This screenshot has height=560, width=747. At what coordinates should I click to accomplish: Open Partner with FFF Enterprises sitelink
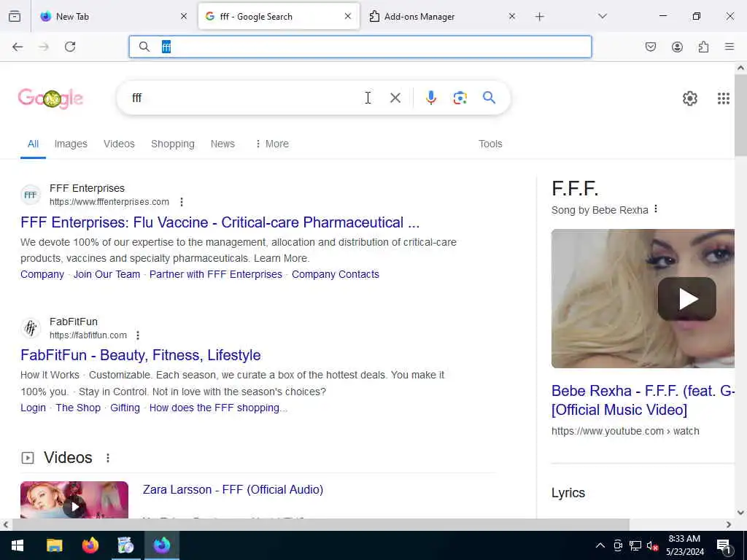(216, 274)
